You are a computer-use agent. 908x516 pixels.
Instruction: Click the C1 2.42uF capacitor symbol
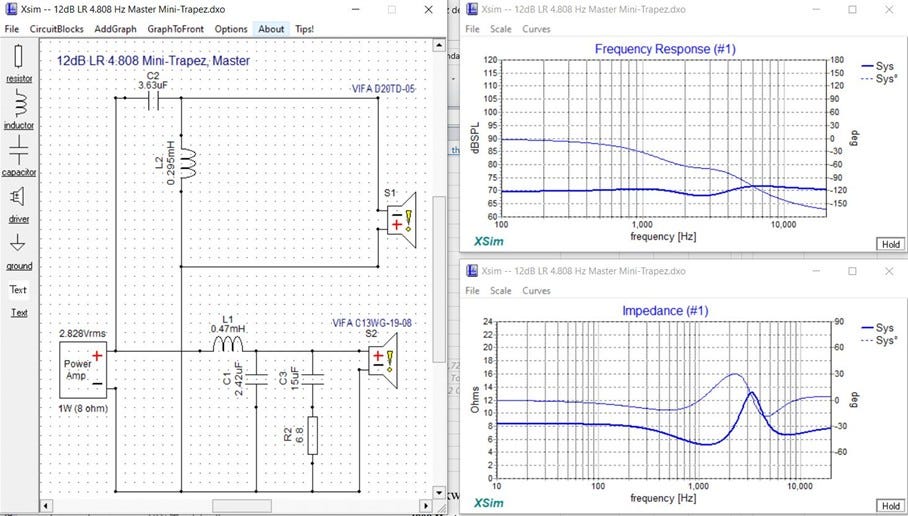(x=256, y=379)
